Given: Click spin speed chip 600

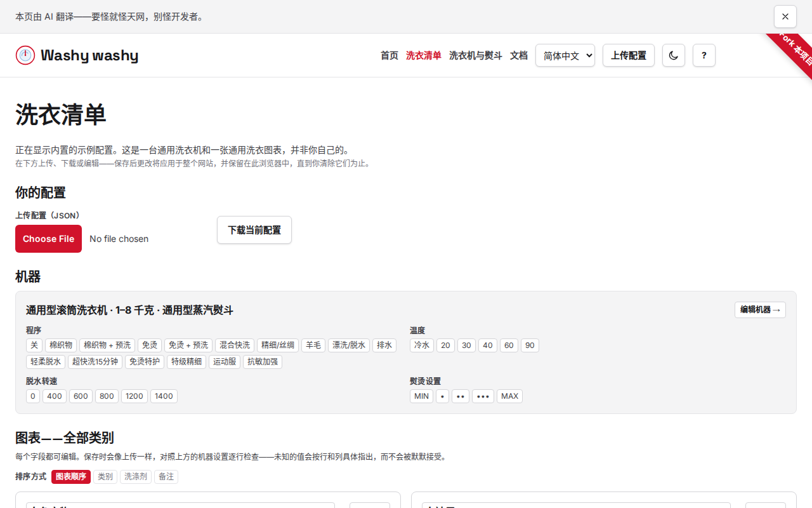Looking at the screenshot, I should [81, 396].
